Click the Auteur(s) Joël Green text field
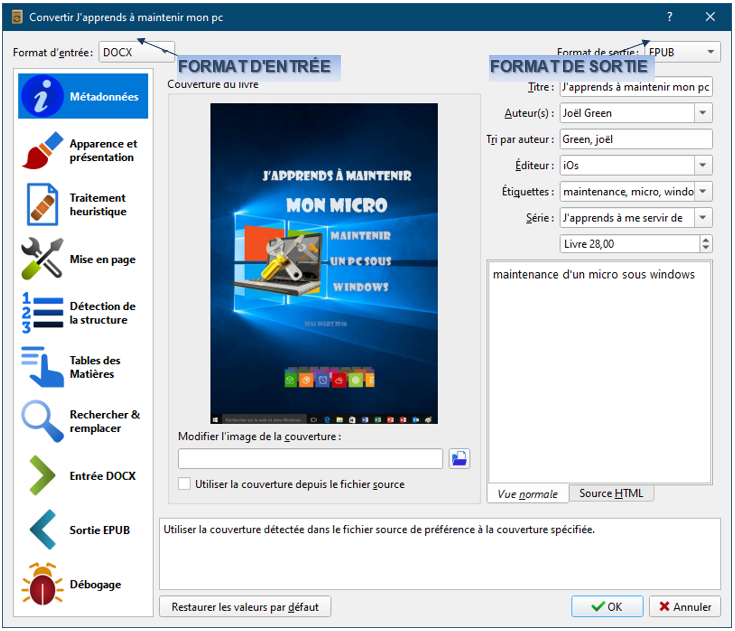The width and height of the screenshot is (735, 631). click(627, 113)
